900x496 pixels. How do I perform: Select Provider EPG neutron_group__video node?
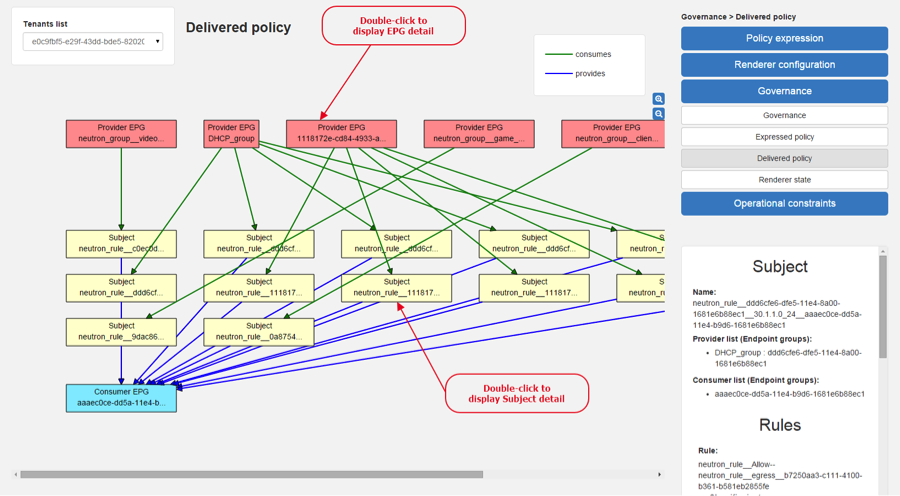121,134
